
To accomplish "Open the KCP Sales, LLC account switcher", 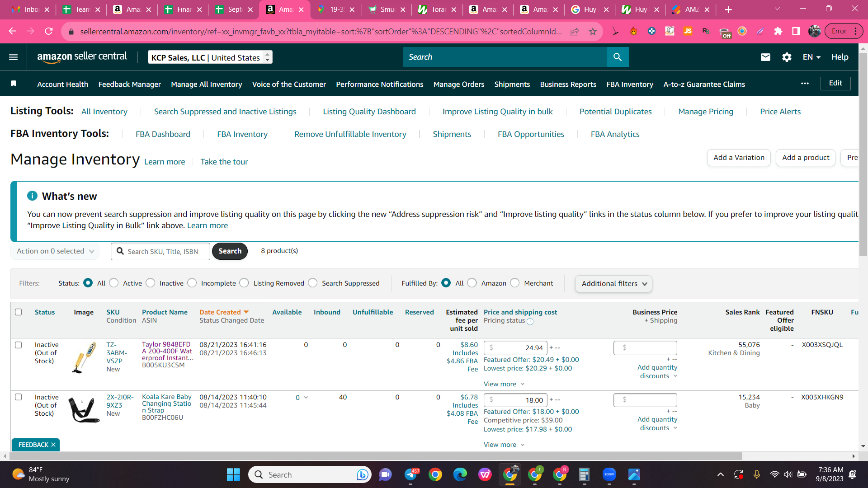I will coord(210,57).
